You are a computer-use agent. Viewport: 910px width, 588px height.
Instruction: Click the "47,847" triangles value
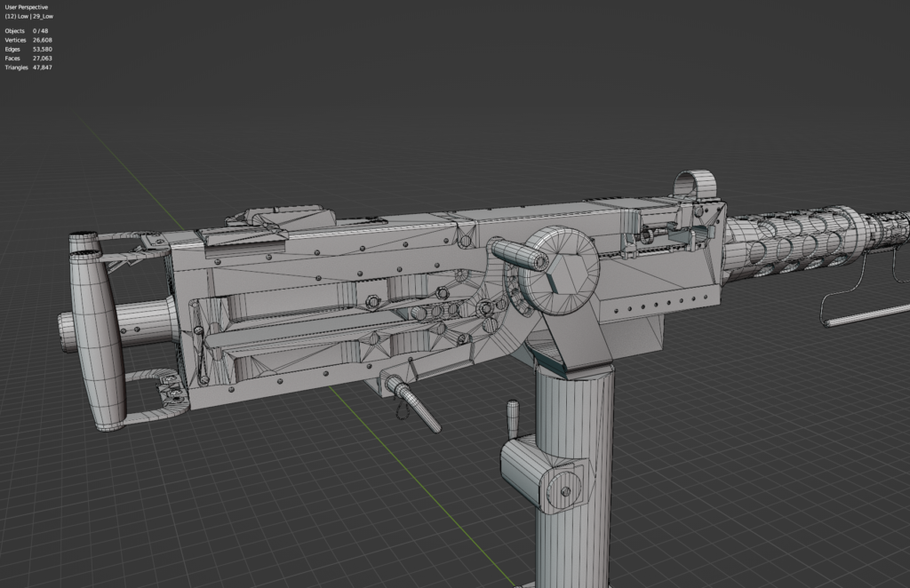(x=43, y=68)
